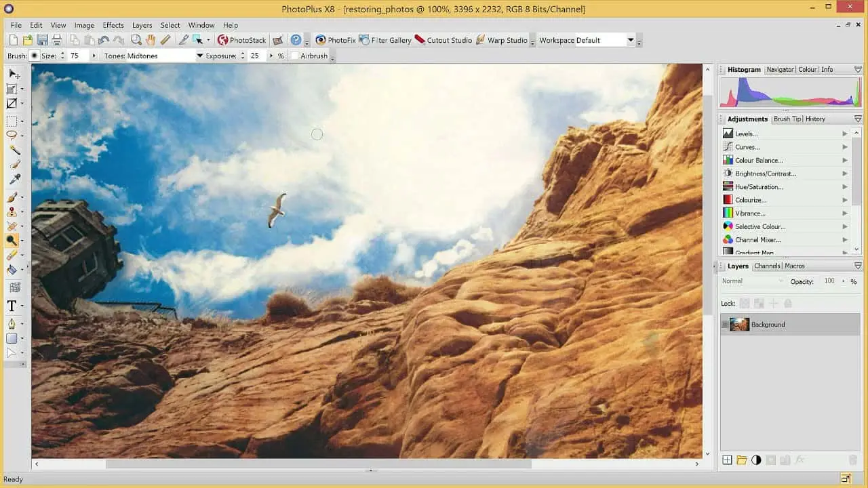Click the Exposure value field
The width and height of the screenshot is (868, 488).
click(x=257, y=56)
